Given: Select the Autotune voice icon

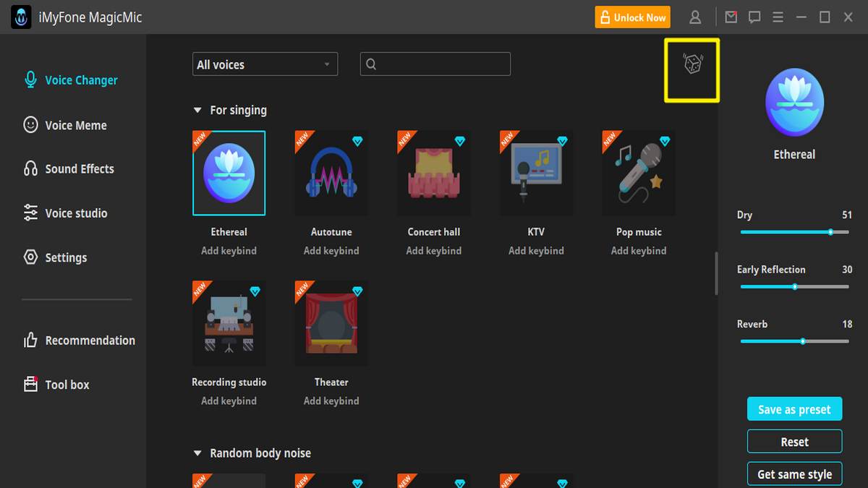Looking at the screenshot, I should click(331, 174).
